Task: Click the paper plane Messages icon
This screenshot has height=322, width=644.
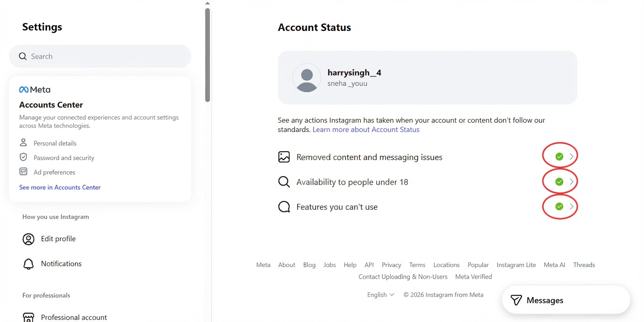Action: [x=516, y=300]
